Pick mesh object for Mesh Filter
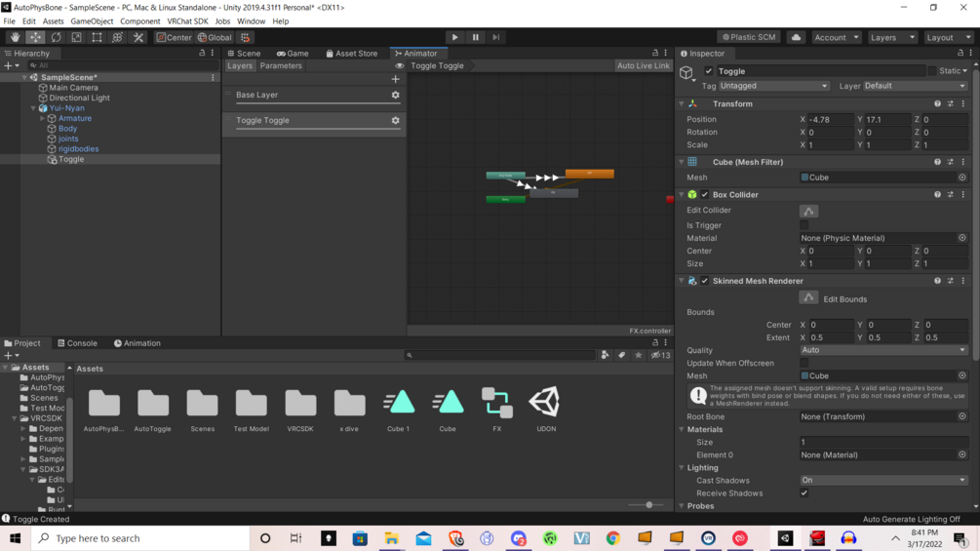This screenshot has height=551, width=980. 962,177
